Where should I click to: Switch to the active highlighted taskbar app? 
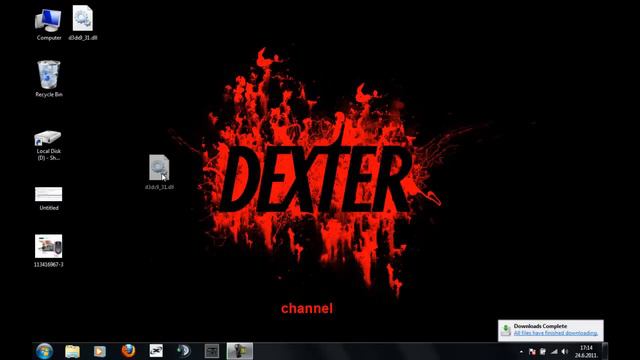(x=240, y=351)
